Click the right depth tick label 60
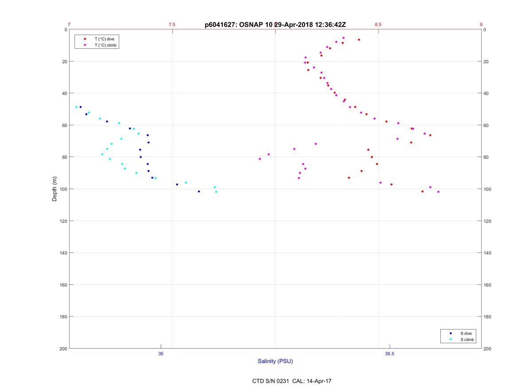This screenshot has width=532, height=392. click(x=486, y=125)
